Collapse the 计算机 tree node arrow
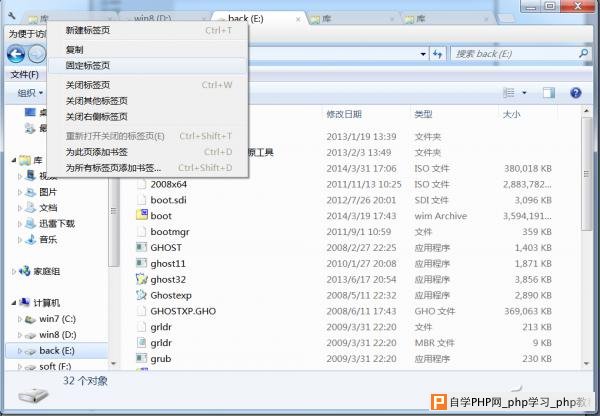Screen dimensions: 600x416 14,303
